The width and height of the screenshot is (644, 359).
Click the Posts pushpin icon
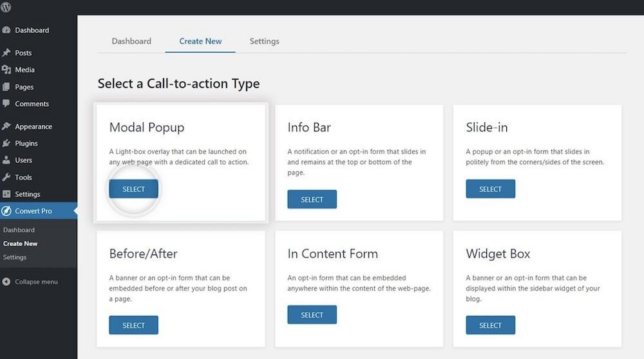(6, 53)
